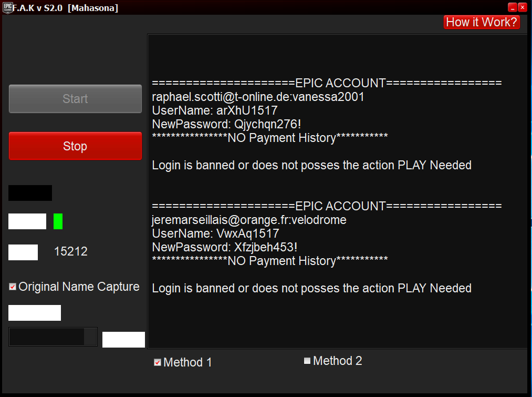Toggle Original Name Capture checkbox
Screen dimensions: 532x397
[x=13, y=287]
